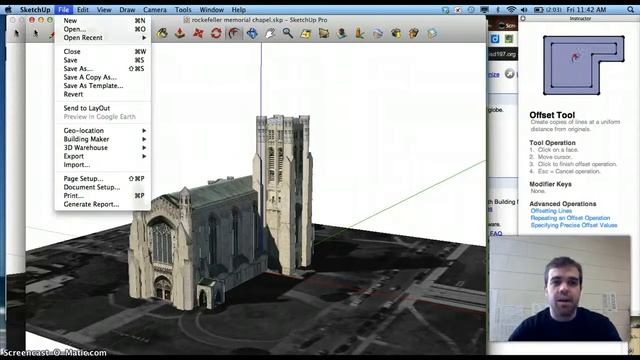Viewport: 640px width, 360px height.
Task: Choose Revert from the File menu
Action: (103, 94)
